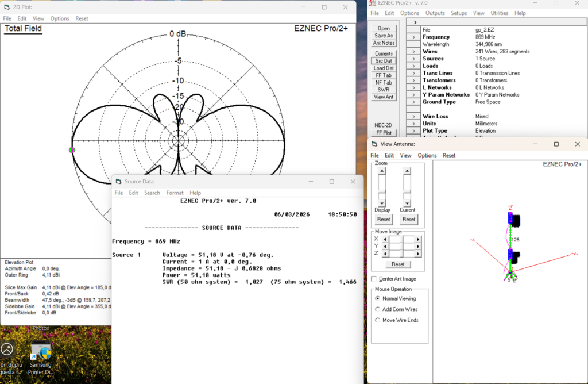The width and height of the screenshot is (588, 384).
Task: Enable the Center Ant Image checkbox
Action: [374, 279]
